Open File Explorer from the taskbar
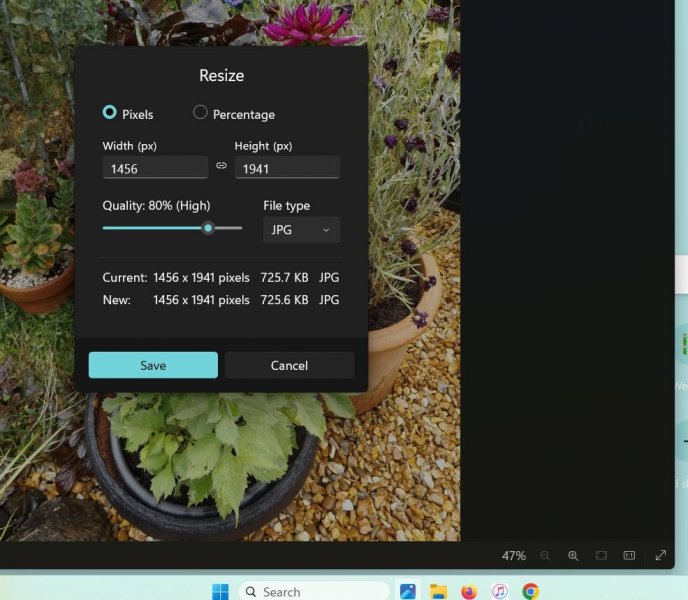The height and width of the screenshot is (600, 688). pos(438,591)
